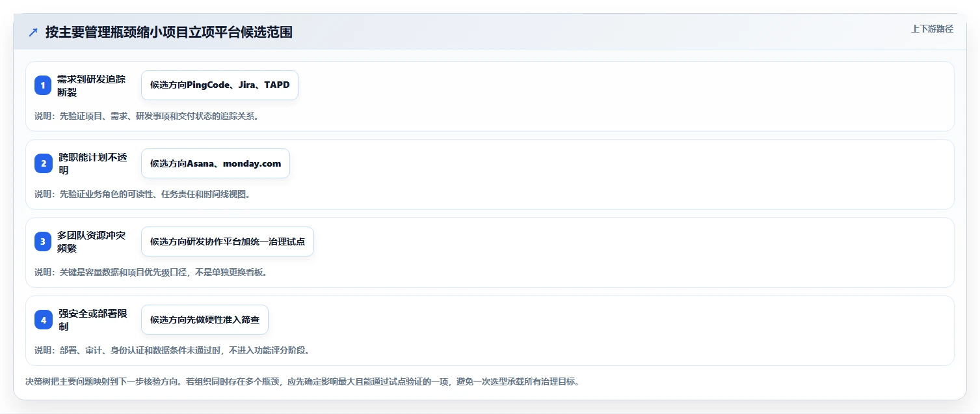Select the 研发协作平台加统一治理试点 candidate box

coord(228,241)
